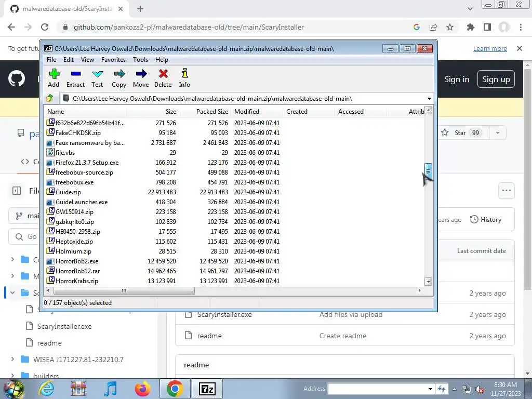Click the GitHub Sign in link
The height and width of the screenshot is (399, 532).
457,79
